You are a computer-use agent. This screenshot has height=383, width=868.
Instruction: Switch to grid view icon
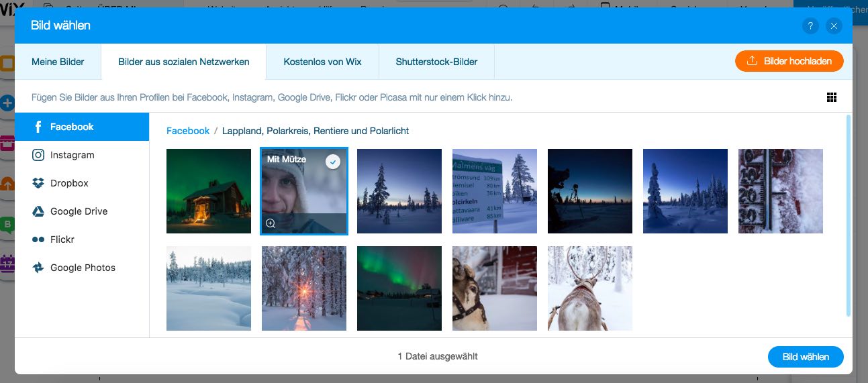(832, 97)
